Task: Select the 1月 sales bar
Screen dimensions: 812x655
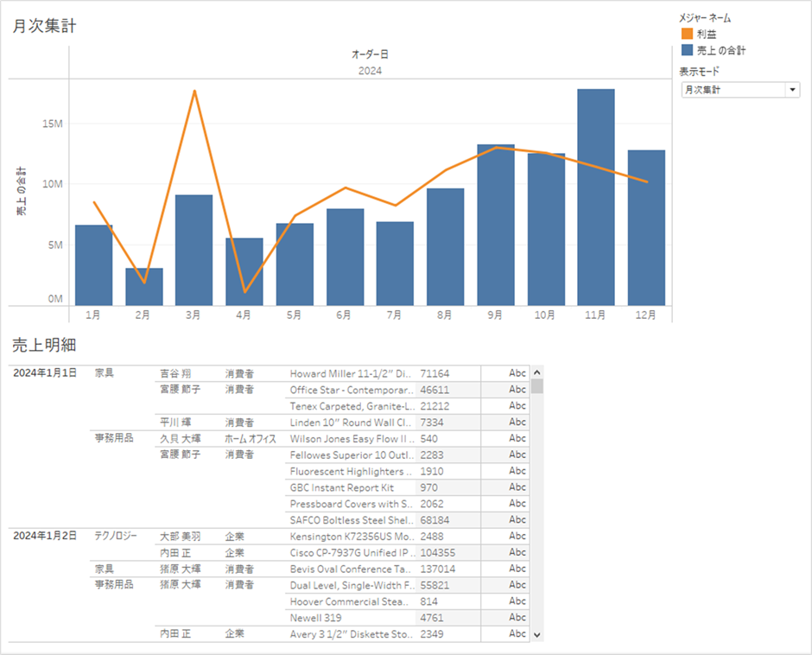Action: point(94,265)
